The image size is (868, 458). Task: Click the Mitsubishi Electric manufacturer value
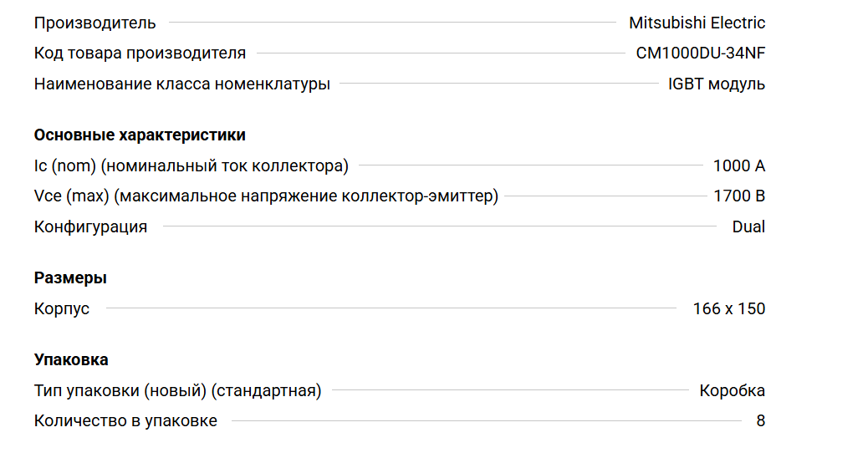tap(697, 23)
